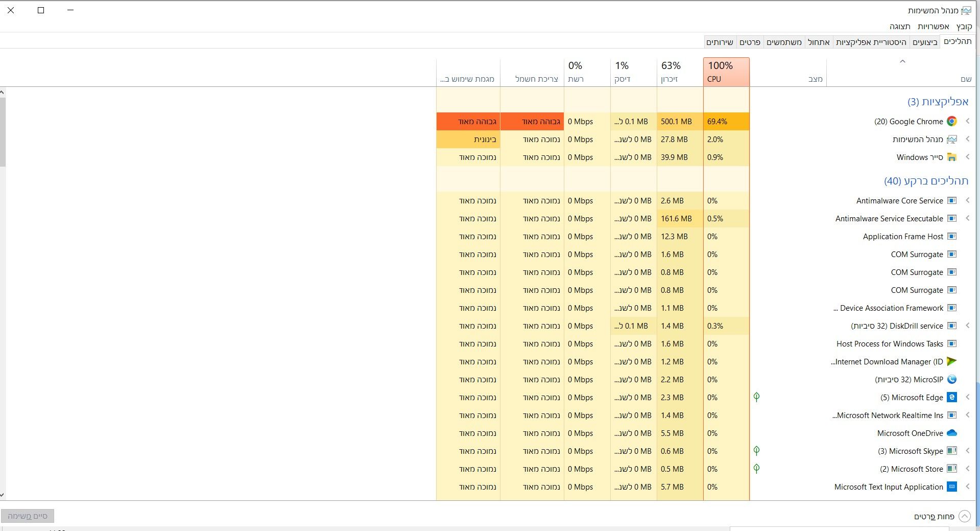Click the Microsoft Text Input Application icon
Viewport: 980px width, 531px height.
[x=951, y=487]
